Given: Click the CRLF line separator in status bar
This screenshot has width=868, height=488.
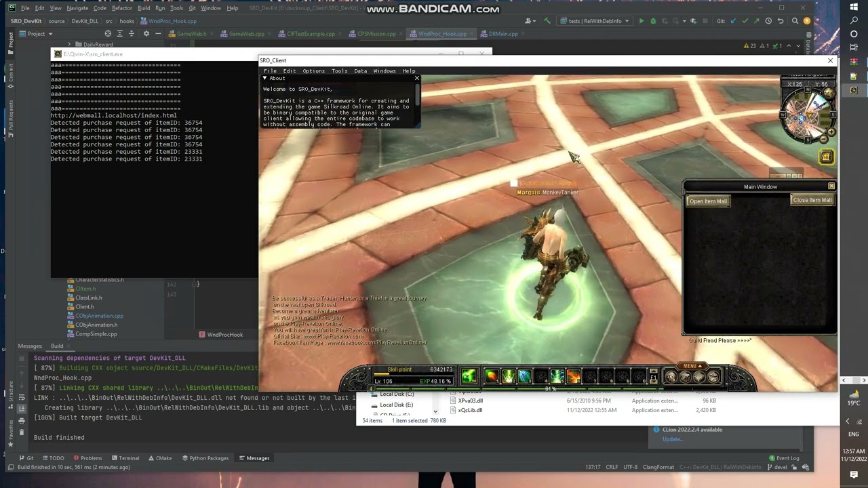Looking at the screenshot, I should coord(611,467).
